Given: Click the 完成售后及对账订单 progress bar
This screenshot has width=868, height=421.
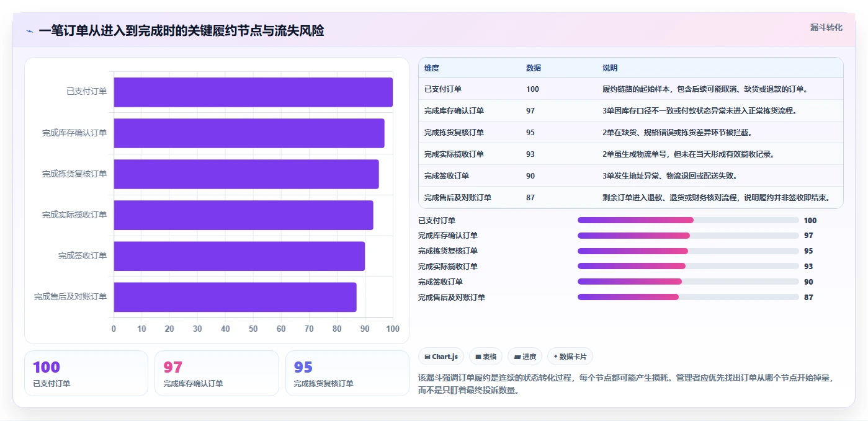Looking at the screenshot, I should pos(688,297).
